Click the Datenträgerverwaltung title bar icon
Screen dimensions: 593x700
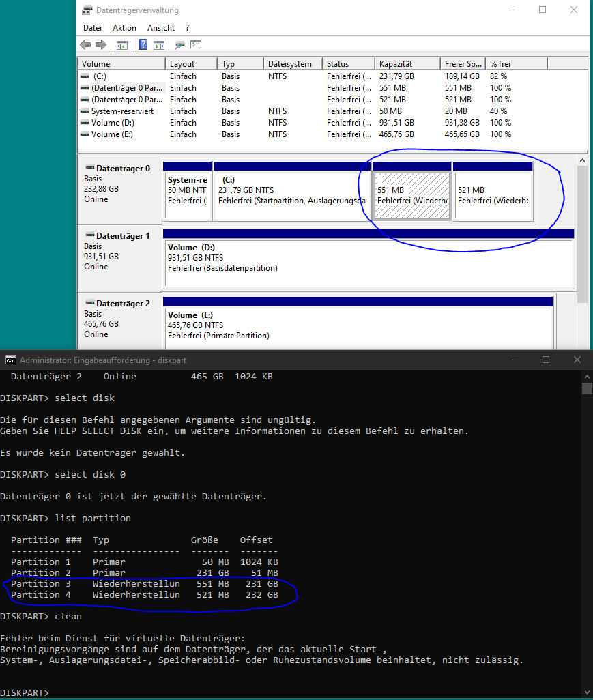(x=87, y=10)
